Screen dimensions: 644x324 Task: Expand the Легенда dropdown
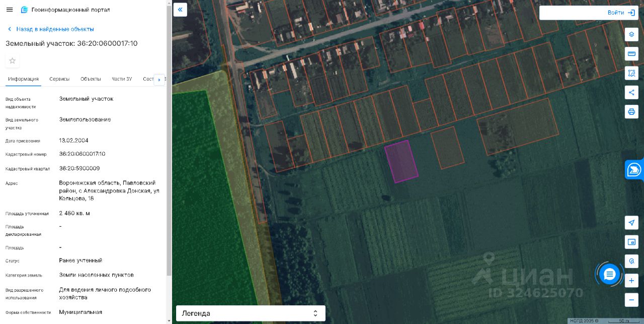tap(251, 313)
